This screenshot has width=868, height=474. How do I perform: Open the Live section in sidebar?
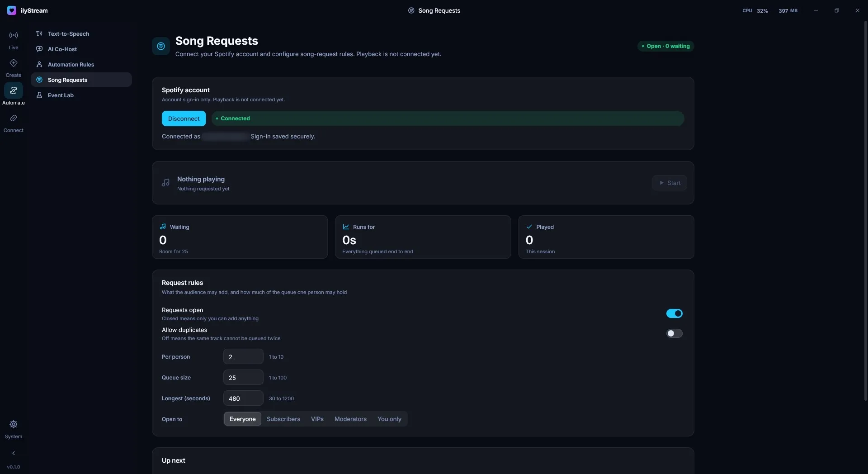(x=14, y=40)
